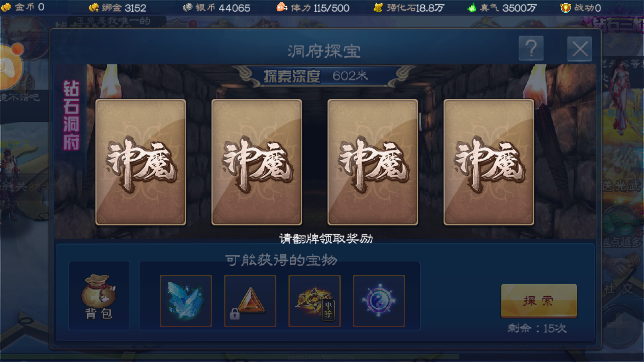
Task: Tap the 体力 stamina icon
Action: tap(282, 7)
